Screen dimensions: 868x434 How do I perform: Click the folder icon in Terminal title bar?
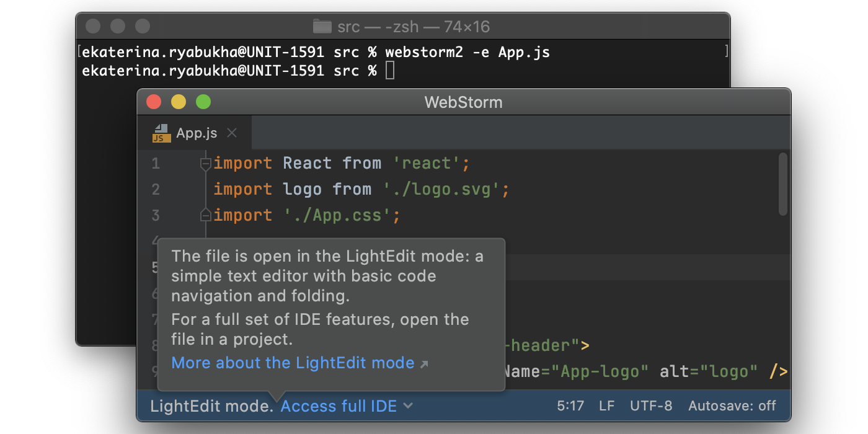point(322,27)
